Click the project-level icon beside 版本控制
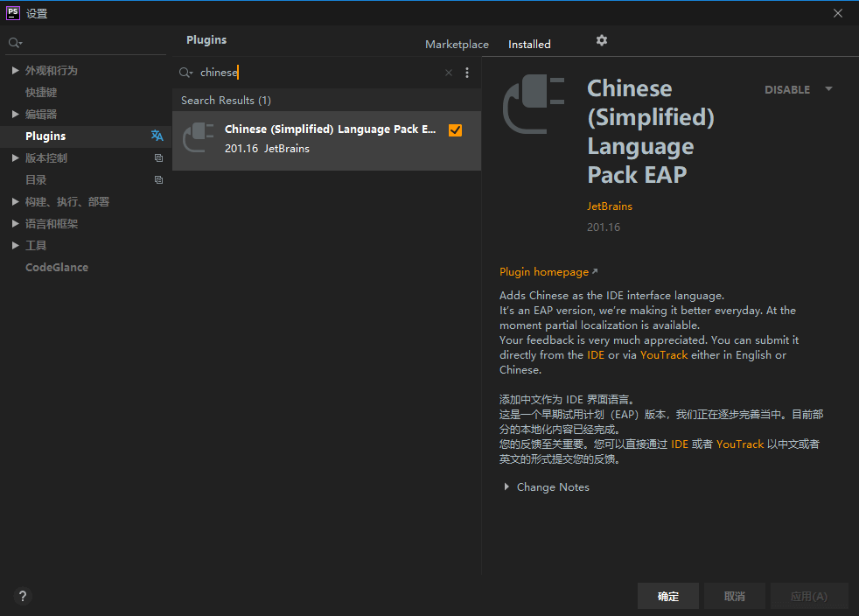This screenshot has width=859, height=616. tap(159, 157)
